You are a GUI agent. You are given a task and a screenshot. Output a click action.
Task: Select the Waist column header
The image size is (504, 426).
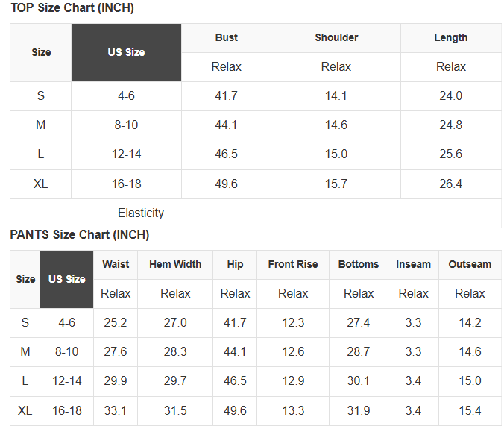116,265
